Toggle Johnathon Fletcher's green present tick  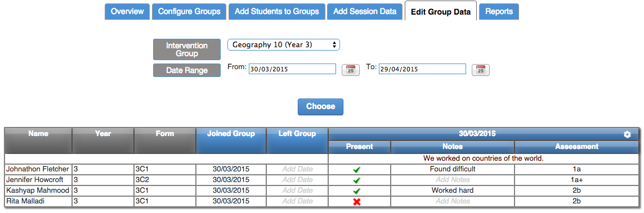(x=357, y=169)
